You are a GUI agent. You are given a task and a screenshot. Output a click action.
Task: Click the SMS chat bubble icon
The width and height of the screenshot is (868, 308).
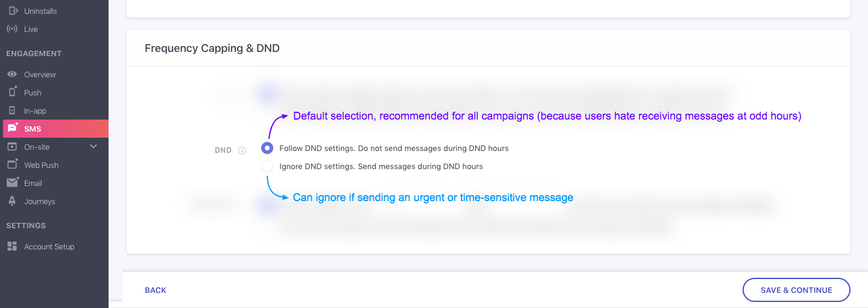coord(12,128)
